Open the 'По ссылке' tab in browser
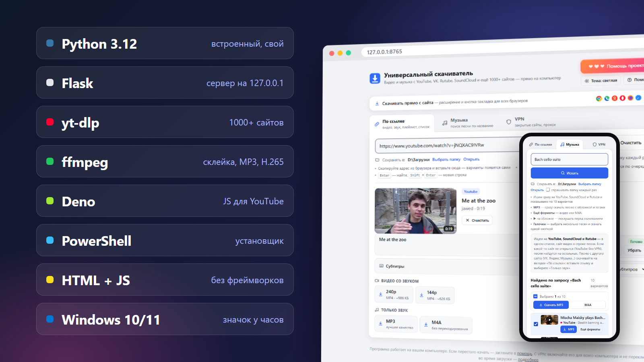 pyautogui.click(x=402, y=124)
